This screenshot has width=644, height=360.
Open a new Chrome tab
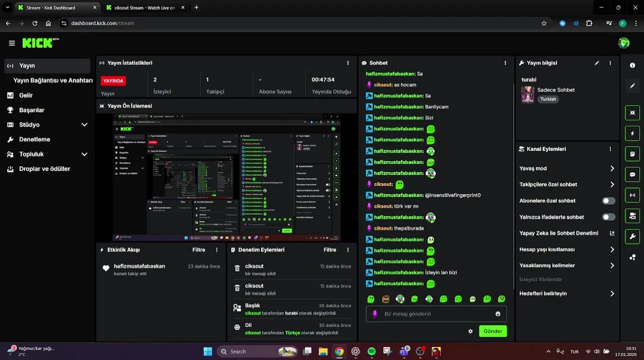196,7
